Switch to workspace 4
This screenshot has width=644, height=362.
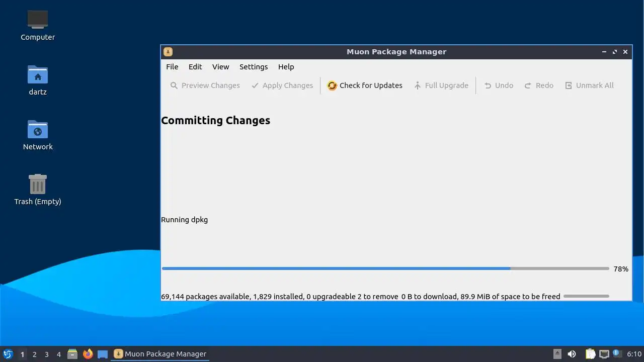click(58, 354)
